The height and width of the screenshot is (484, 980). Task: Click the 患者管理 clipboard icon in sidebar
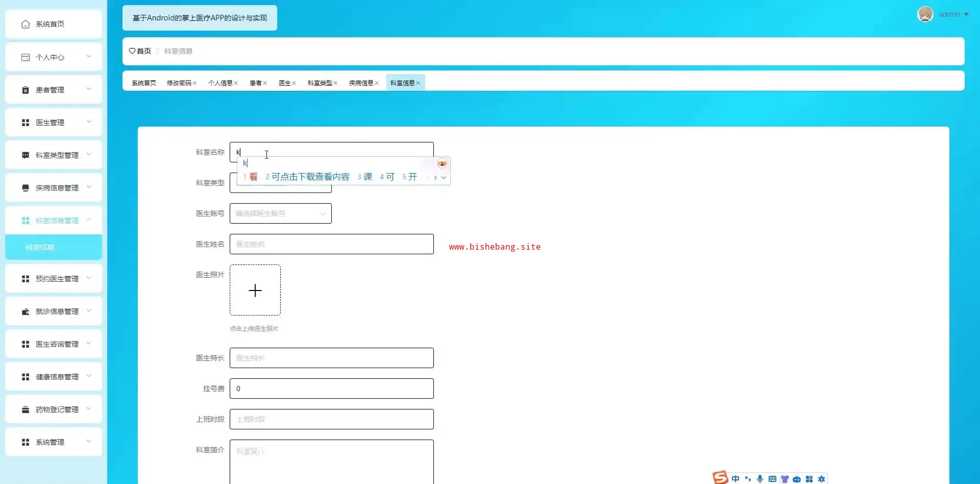pos(26,90)
